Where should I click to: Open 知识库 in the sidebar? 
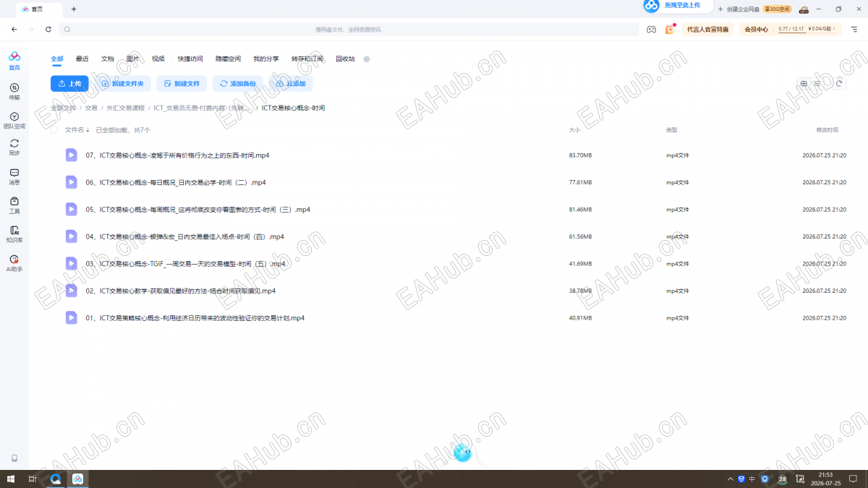14,234
